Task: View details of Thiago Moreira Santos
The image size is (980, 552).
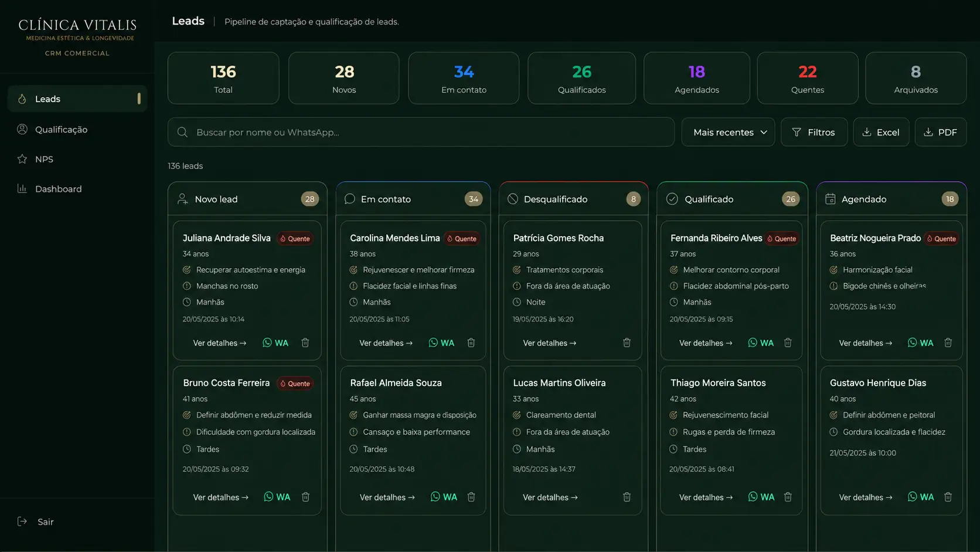Action: tap(706, 497)
